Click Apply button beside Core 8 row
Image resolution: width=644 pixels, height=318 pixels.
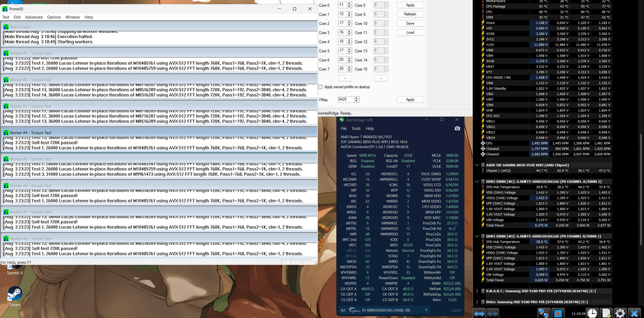pyautogui.click(x=410, y=5)
